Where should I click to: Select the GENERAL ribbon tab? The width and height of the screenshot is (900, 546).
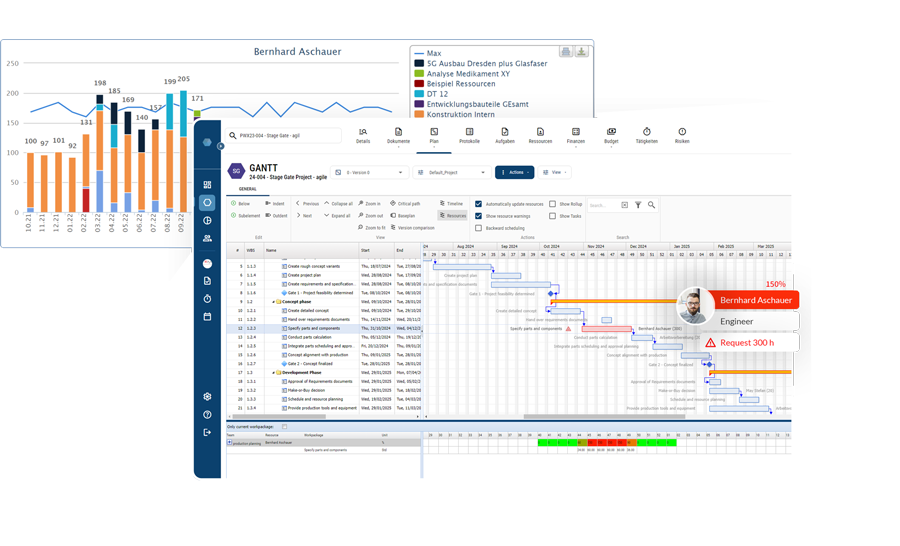[247, 189]
